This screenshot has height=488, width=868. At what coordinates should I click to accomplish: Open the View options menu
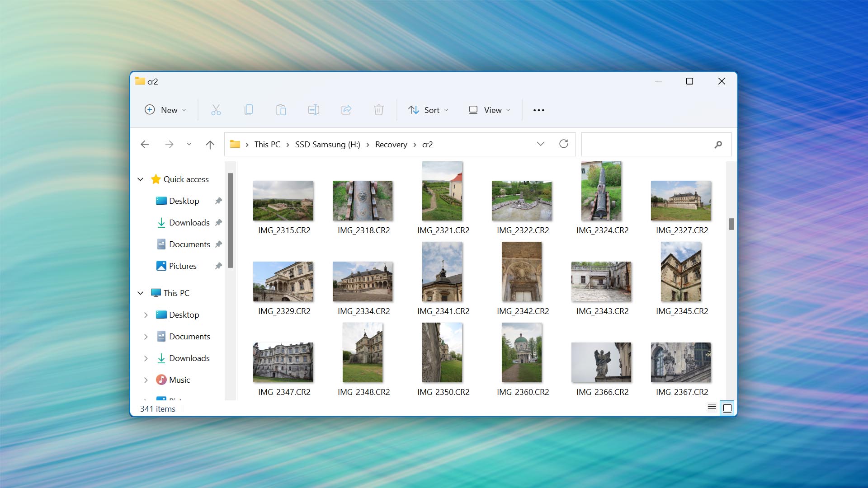[490, 110]
